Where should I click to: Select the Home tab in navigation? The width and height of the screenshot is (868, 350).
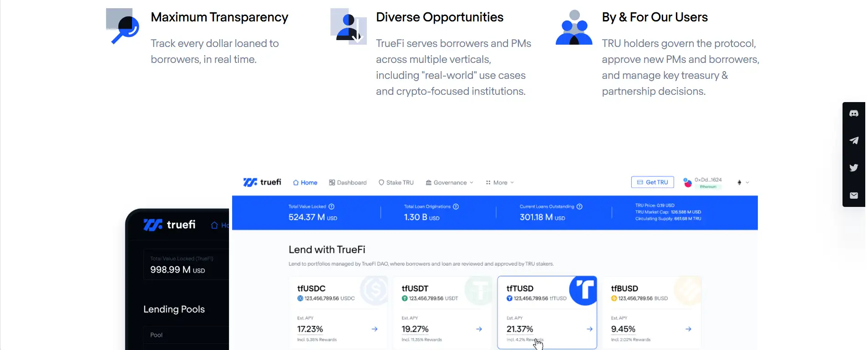pyautogui.click(x=305, y=183)
